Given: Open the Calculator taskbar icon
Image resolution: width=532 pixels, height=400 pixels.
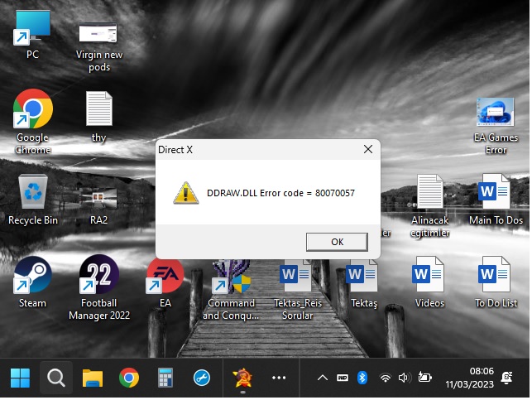Looking at the screenshot, I should [165, 378].
